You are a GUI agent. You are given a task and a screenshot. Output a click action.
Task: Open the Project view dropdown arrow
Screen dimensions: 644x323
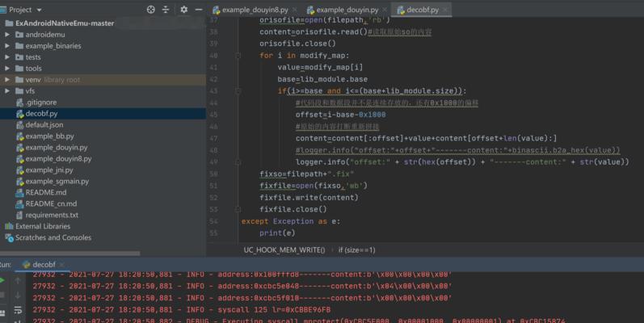39,10
